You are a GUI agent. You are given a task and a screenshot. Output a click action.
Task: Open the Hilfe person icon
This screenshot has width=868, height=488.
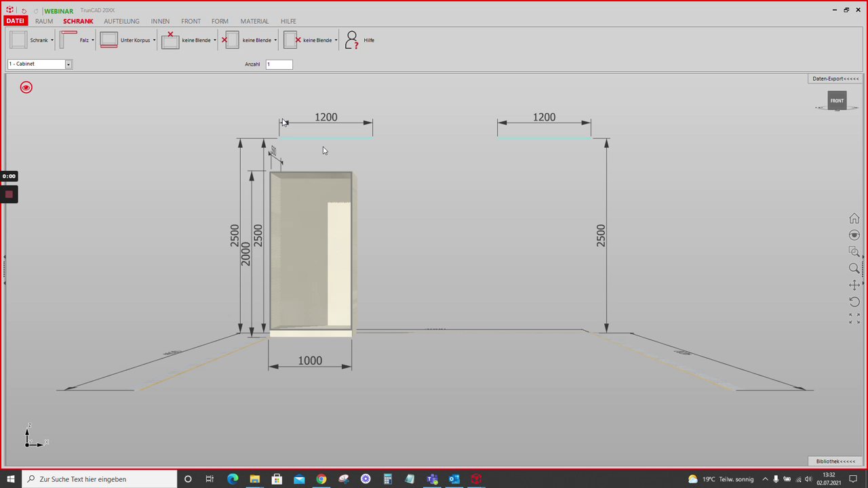351,40
